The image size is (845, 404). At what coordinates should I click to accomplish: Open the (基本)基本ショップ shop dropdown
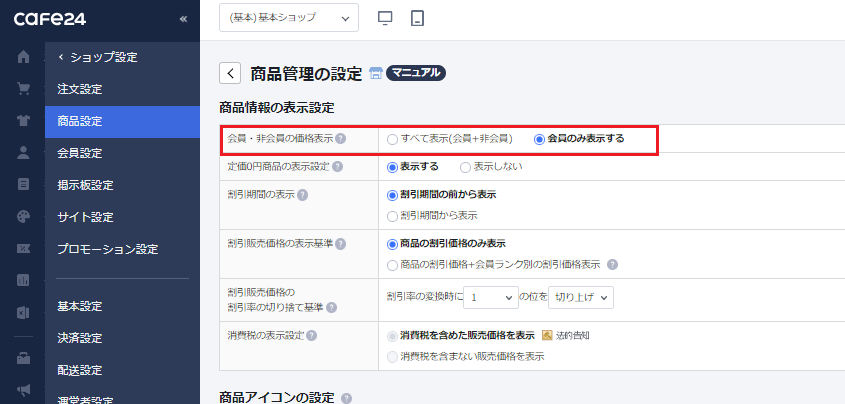pos(289,18)
